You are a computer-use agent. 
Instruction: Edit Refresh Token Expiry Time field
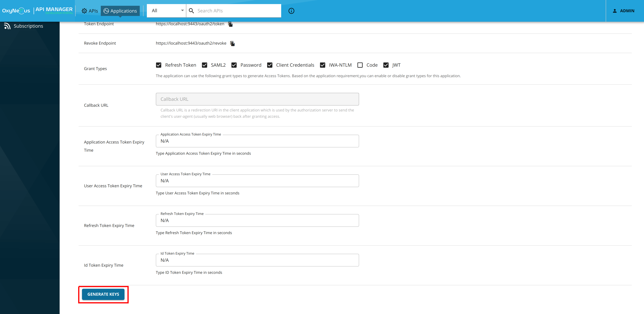[257, 220]
